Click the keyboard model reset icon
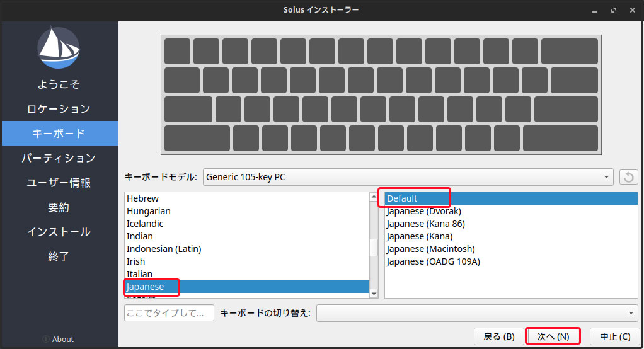644x349 pixels. pos(628,177)
